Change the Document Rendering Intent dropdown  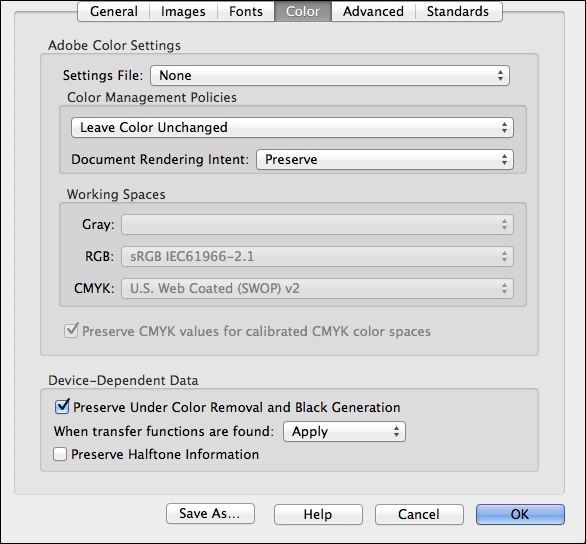click(x=385, y=160)
